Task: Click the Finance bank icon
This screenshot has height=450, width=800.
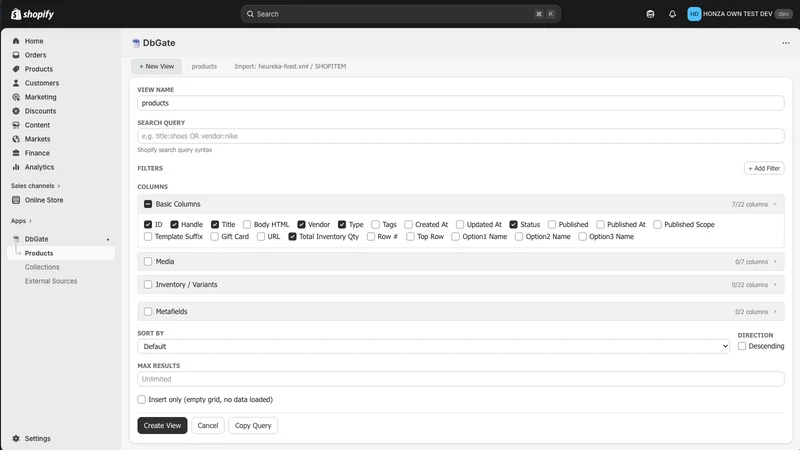Action: [16, 153]
